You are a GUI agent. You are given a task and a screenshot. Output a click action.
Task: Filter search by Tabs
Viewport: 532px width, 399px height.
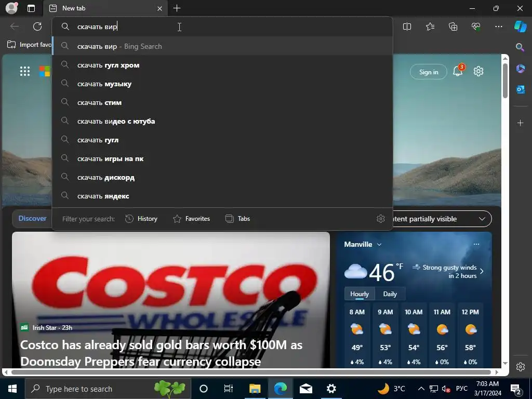pos(237,219)
